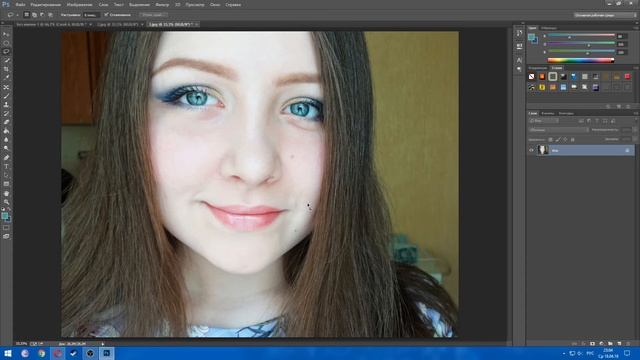Select the Magic Wand tool
This screenshot has height=360, width=640.
click(6, 60)
